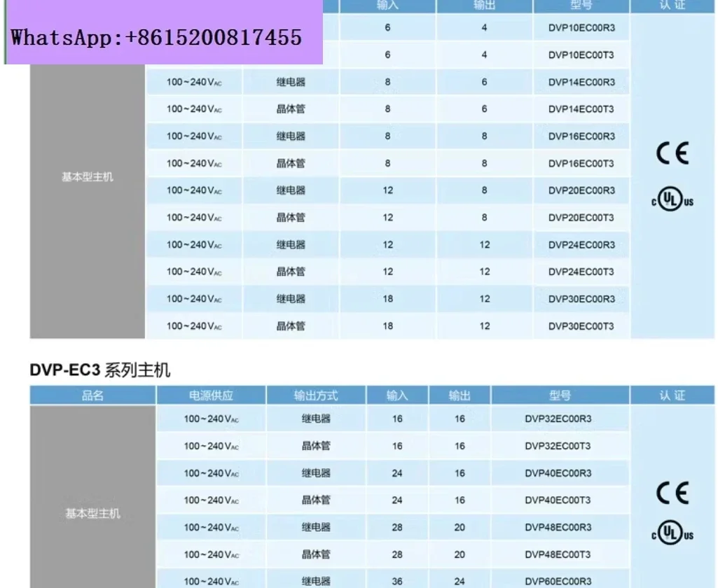Click the CE mark in upper table
Image resolution: width=718 pixels, height=588 pixels.
(x=672, y=153)
